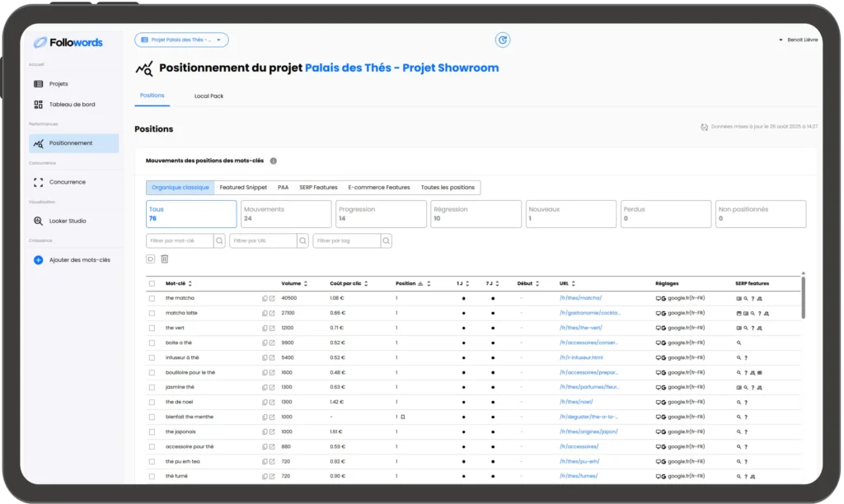Click the Ajouter des mots-clés plus icon
Image resolution: width=844 pixels, height=504 pixels.
tap(38, 259)
